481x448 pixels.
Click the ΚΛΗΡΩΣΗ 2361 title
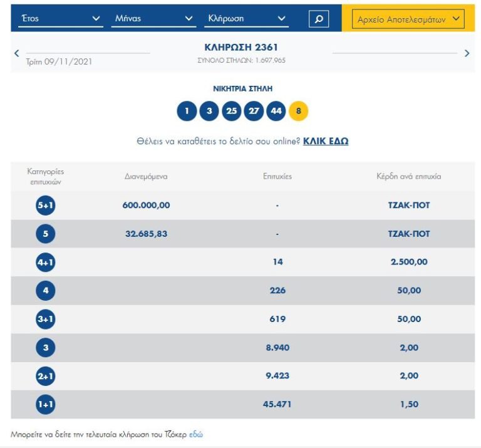241,48
